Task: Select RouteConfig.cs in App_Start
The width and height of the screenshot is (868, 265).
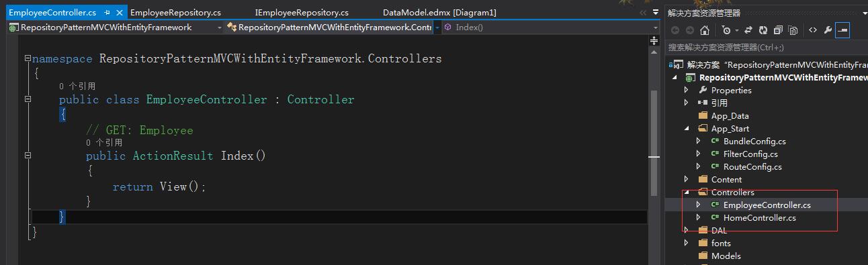Action: tap(752, 166)
